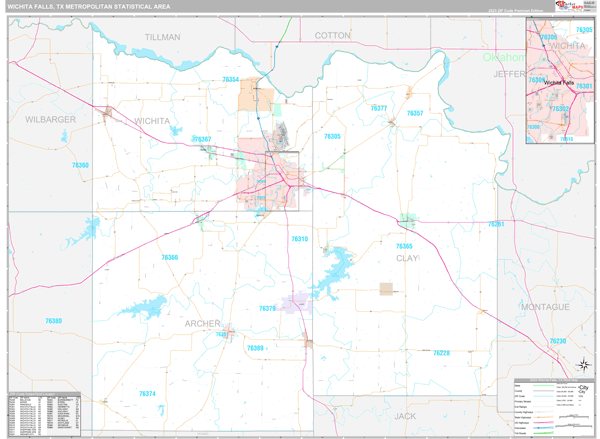Select ZIP code 76354 label
This screenshot has height=439, width=600.
click(x=231, y=79)
